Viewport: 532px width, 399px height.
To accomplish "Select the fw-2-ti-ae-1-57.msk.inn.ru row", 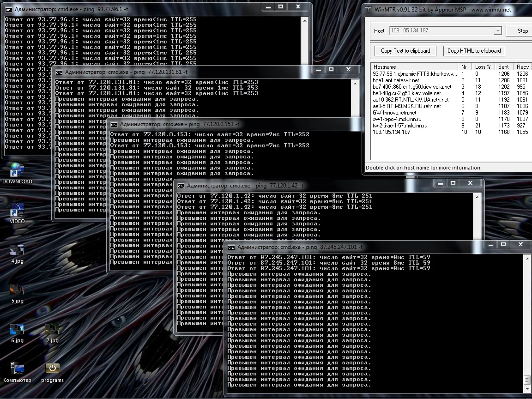I will point(451,126).
